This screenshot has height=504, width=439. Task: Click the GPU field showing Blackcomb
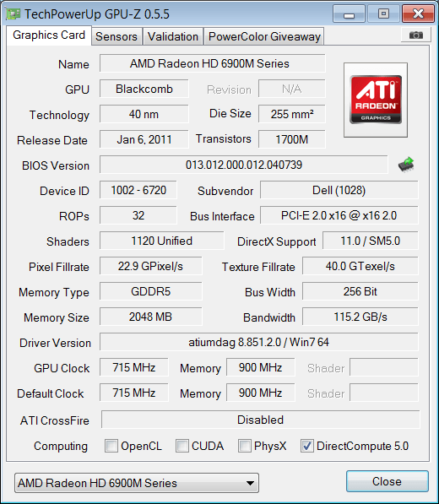tap(144, 89)
